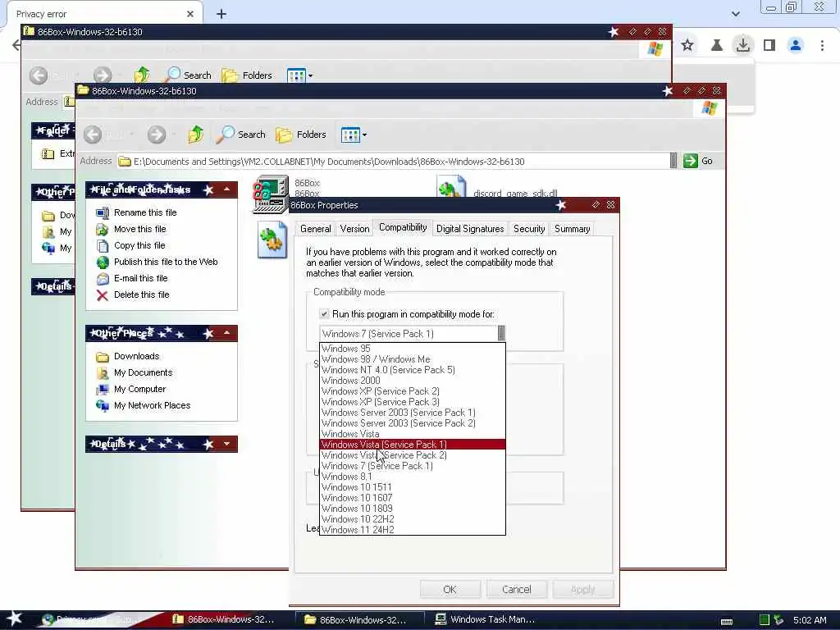840x630 pixels.
Task: Click the address bar path field
Action: coord(393,162)
